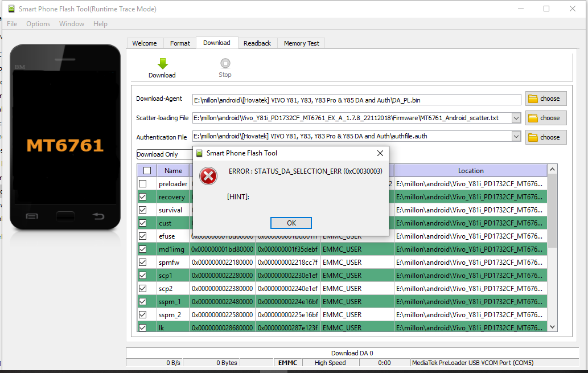The image size is (588, 373).
Task: Uncheck the md1img partition checkbox
Action: (x=142, y=249)
